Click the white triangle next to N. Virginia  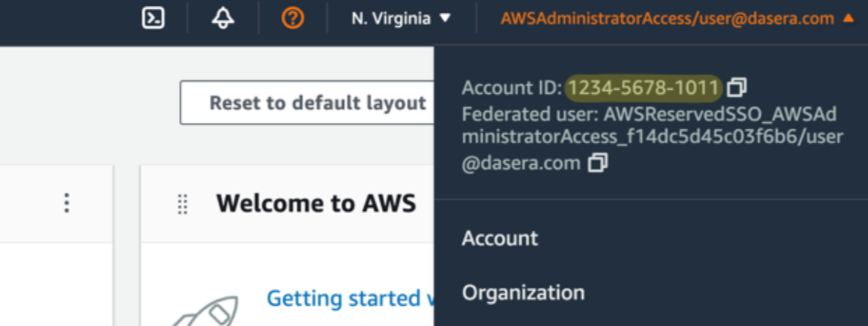point(445,19)
